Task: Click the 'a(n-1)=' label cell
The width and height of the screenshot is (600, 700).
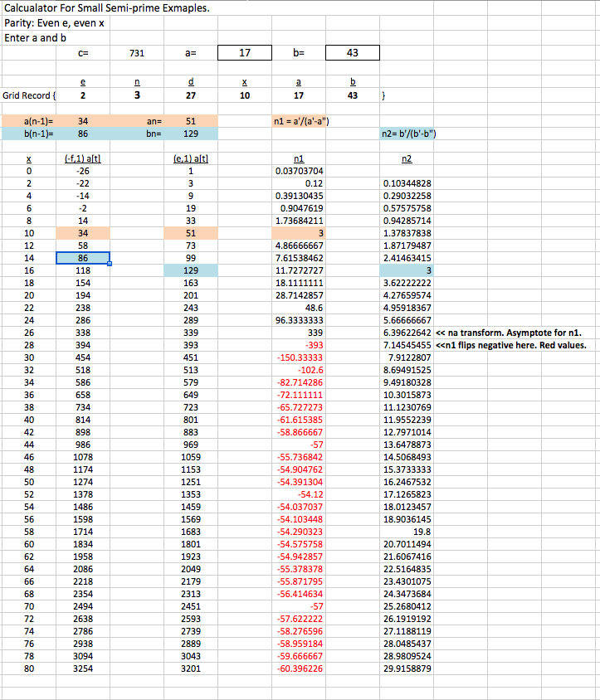Action: click(29, 121)
